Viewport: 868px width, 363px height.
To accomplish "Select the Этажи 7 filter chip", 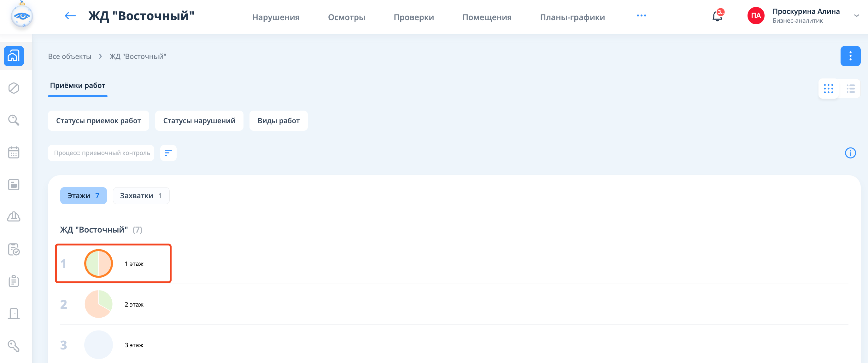I will [83, 196].
